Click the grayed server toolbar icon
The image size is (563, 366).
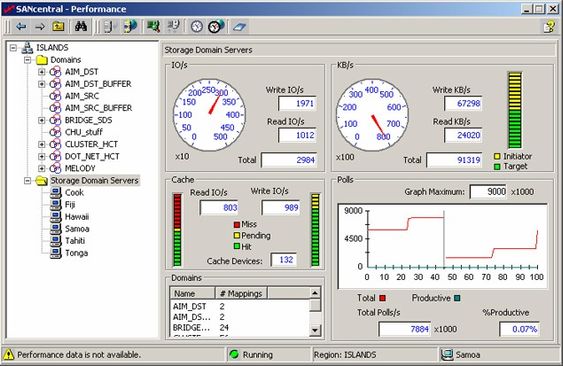[109, 27]
